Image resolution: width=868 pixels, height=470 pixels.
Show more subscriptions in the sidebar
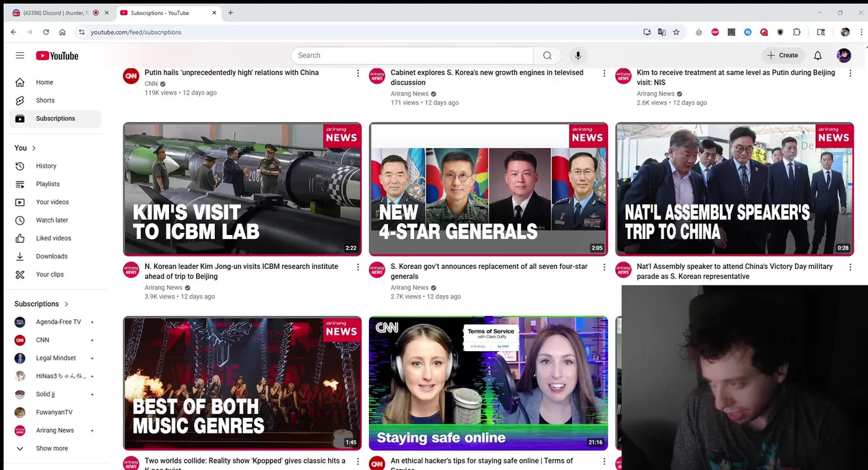tap(56, 448)
